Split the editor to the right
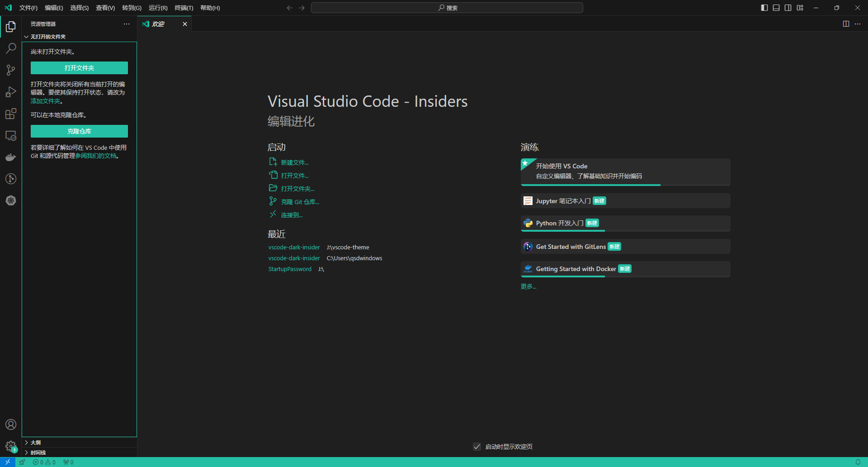 pos(846,24)
